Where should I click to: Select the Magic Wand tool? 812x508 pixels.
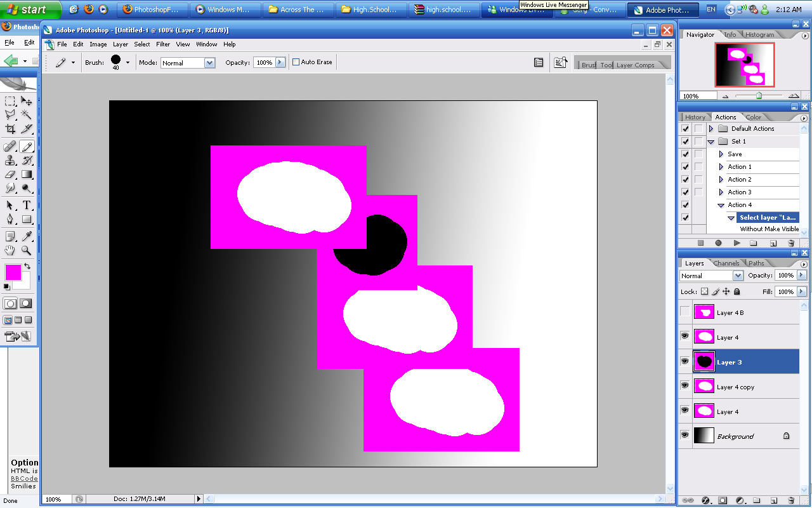coord(27,115)
